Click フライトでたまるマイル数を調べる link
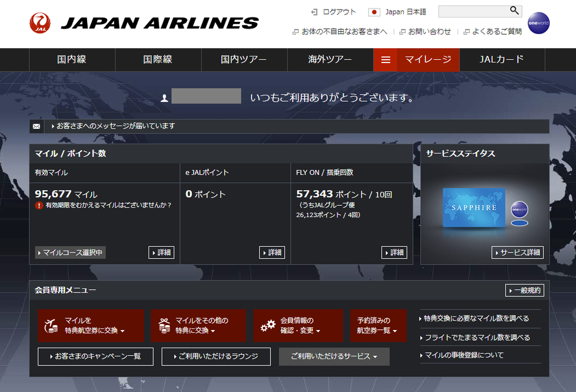Viewport: 576px width, 392px height. (476, 337)
